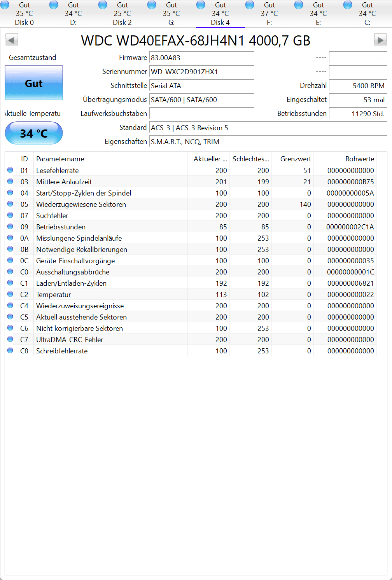
Task: Click the empty Laufwerksbuchstaben field
Action: 201,114
